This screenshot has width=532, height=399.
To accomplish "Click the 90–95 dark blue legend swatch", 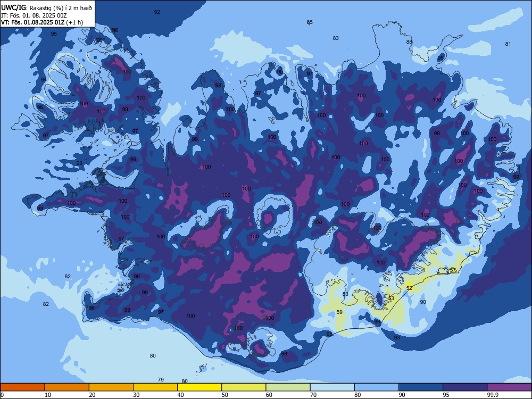I will tap(421, 387).
